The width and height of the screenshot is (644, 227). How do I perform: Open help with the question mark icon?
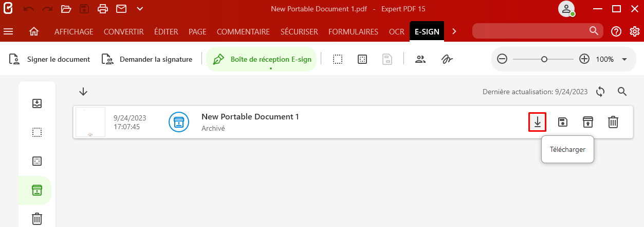click(x=616, y=32)
